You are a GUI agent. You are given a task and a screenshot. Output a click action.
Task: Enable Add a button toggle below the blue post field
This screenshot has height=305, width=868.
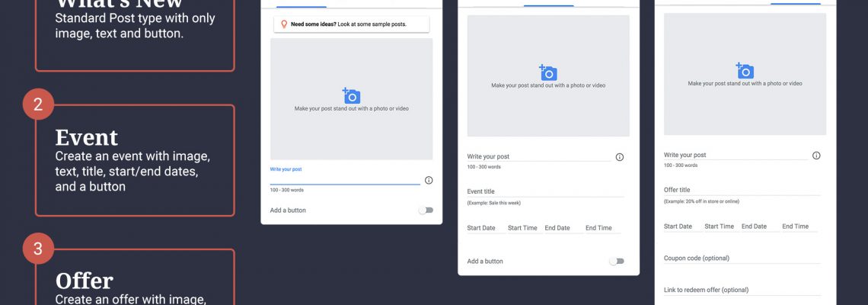[x=426, y=210]
